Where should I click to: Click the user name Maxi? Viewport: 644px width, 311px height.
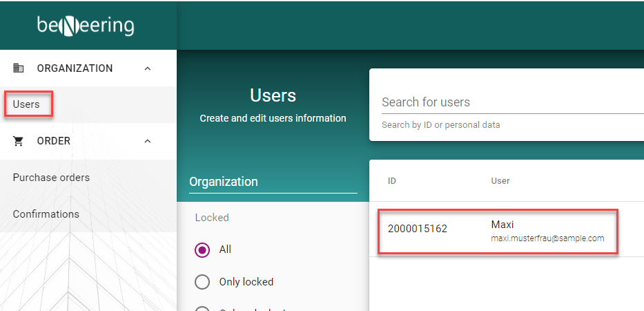(502, 225)
